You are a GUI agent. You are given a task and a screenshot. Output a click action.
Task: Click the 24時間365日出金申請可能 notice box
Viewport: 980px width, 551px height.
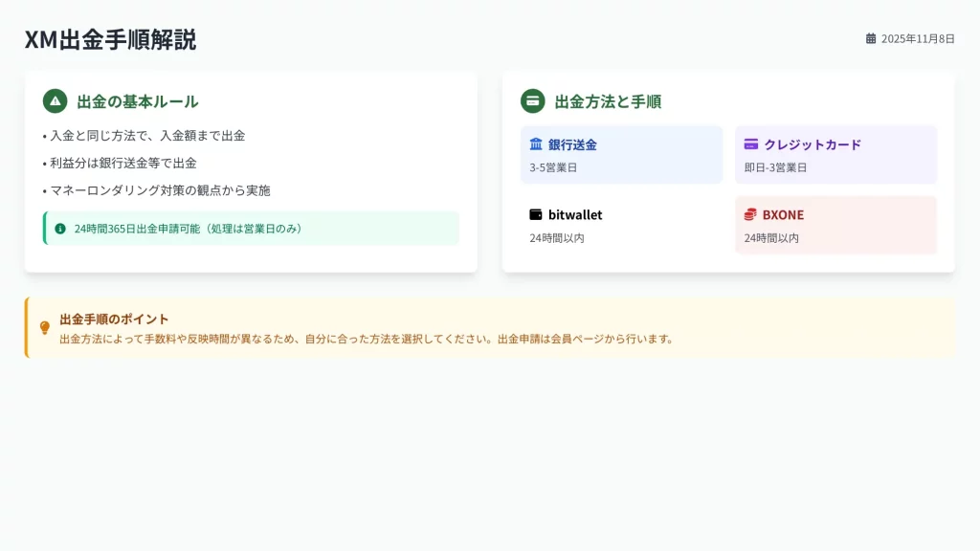click(x=251, y=229)
